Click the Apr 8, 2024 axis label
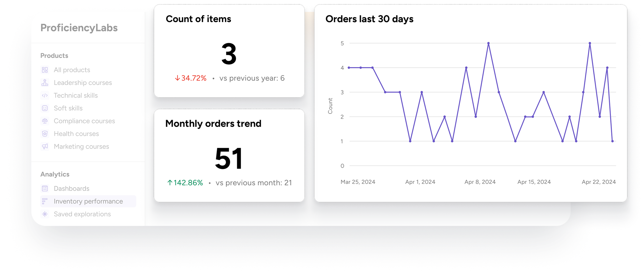The height and width of the screenshot is (276, 644). (480, 182)
